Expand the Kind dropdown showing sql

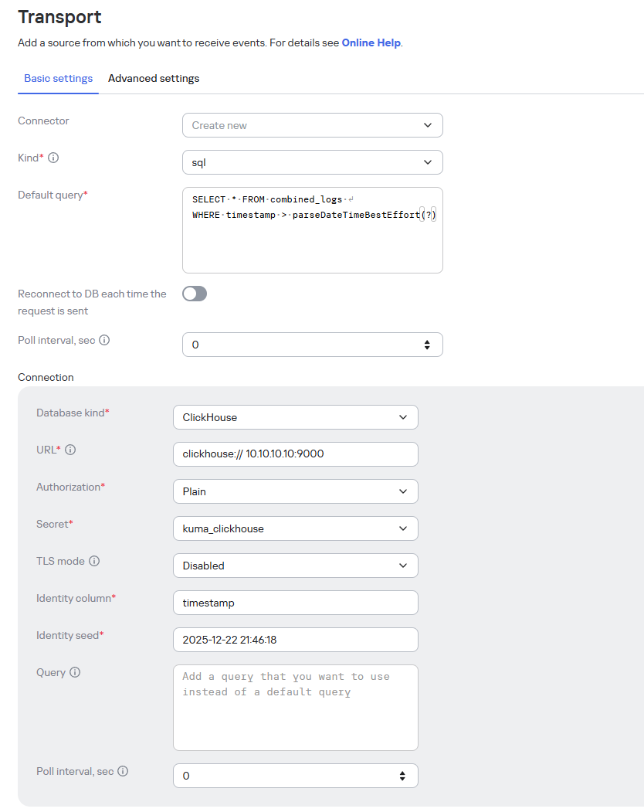(x=312, y=162)
